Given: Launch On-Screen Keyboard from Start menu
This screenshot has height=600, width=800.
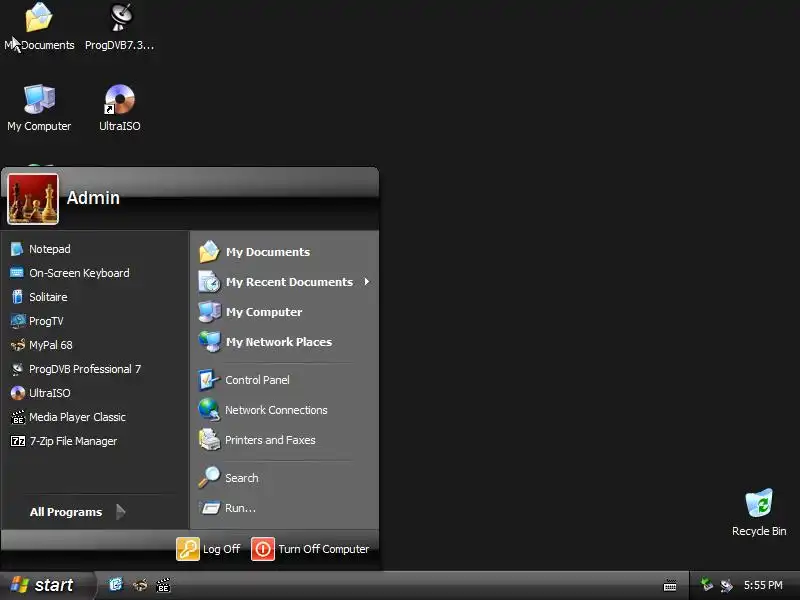Looking at the screenshot, I should 95,273.
